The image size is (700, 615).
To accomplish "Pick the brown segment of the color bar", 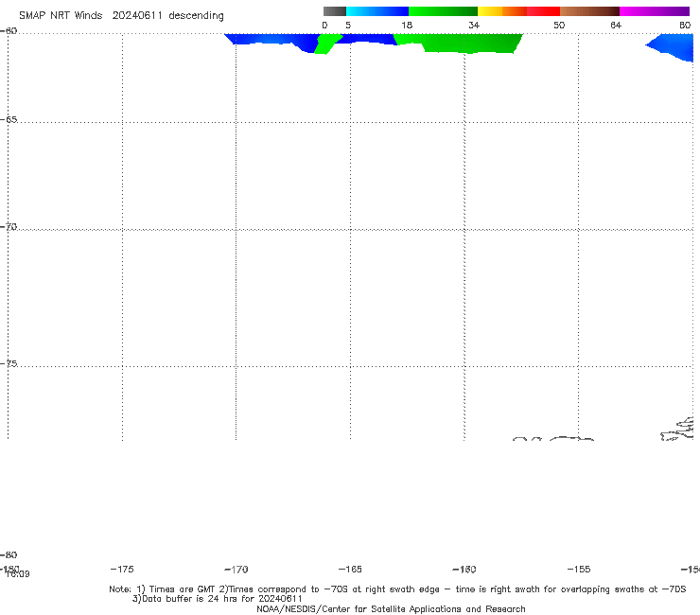I will pos(589,11).
